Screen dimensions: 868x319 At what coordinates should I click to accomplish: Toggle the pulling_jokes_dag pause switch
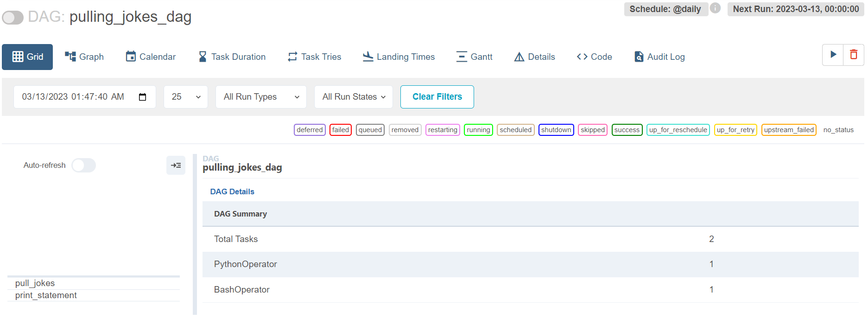[x=13, y=18]
